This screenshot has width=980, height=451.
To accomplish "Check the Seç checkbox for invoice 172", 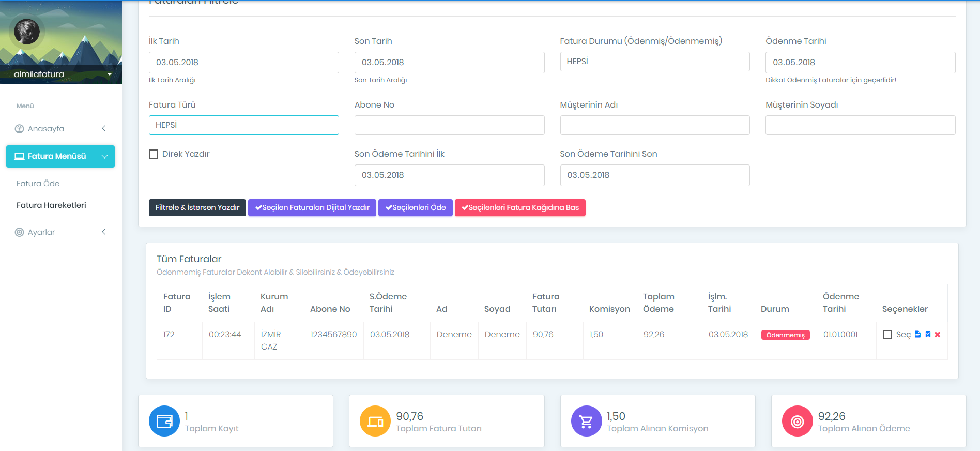I will pyautogui.click(x=887, y=335).
